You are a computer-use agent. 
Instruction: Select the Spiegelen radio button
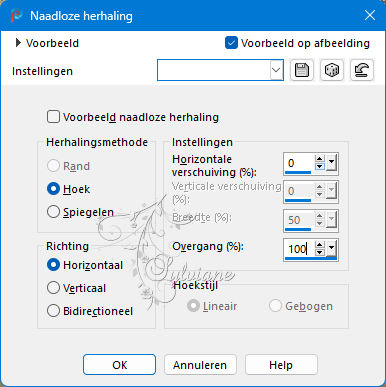53,212
